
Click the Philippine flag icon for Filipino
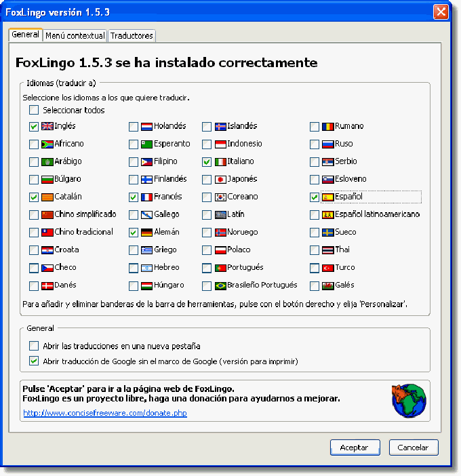coord(146,162)
